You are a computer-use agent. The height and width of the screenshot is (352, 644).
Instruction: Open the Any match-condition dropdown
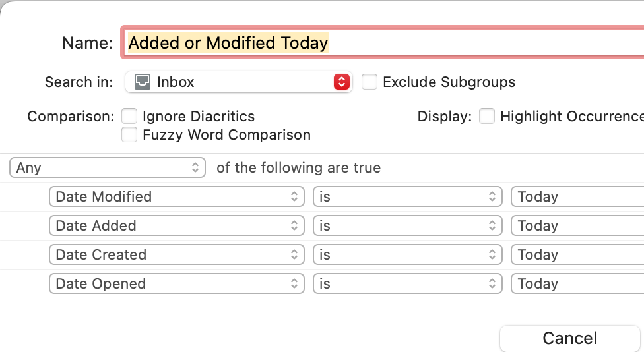pyautogui.click(x=108, y=167)
